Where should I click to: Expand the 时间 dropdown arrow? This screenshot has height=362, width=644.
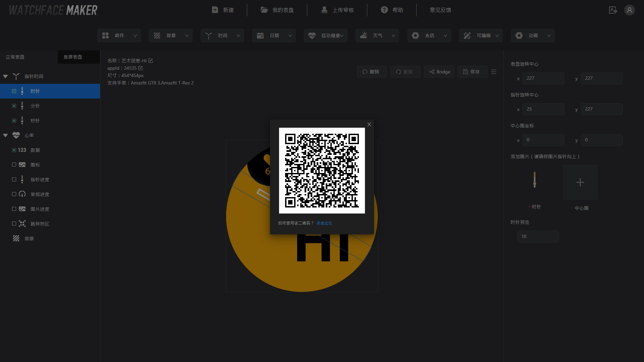[x=238, y=36]
